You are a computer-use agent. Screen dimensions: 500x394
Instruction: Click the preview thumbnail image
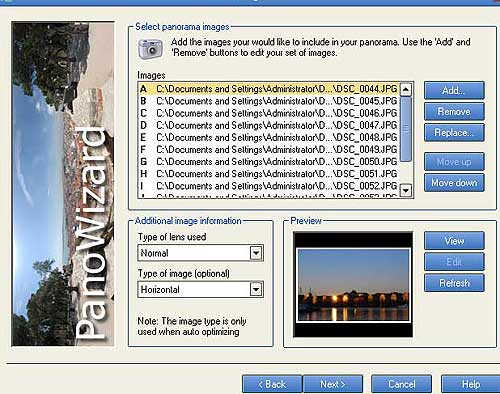tap(353, 285)
